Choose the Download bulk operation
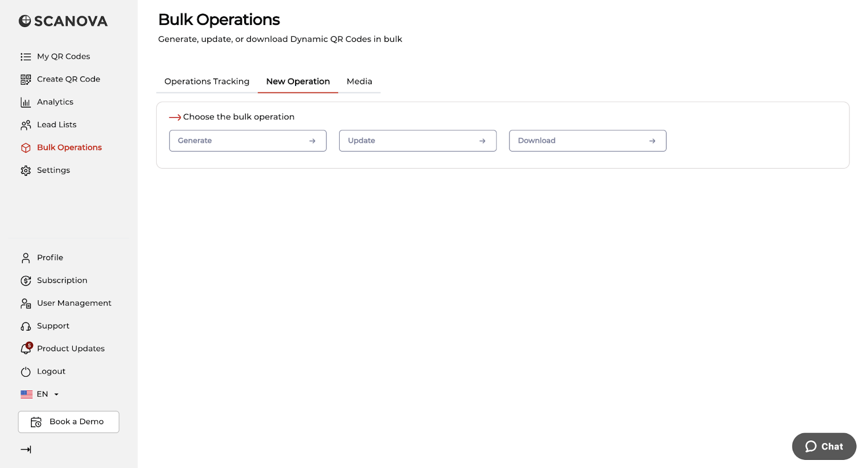 click(588, 141)
